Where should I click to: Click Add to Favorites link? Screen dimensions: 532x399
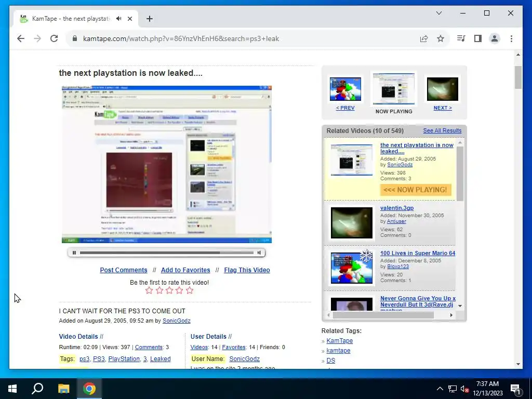[185, 270]
